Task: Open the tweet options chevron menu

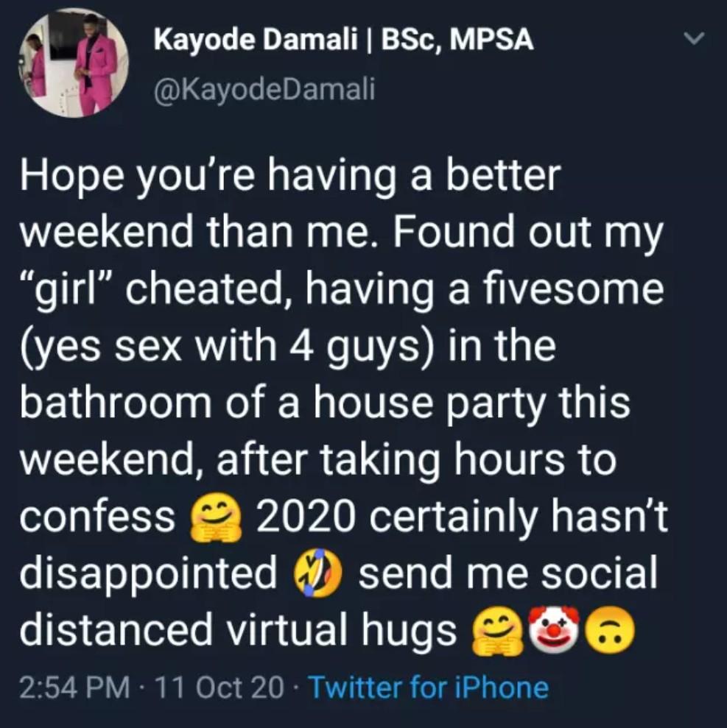Action: tap(694, 38)
